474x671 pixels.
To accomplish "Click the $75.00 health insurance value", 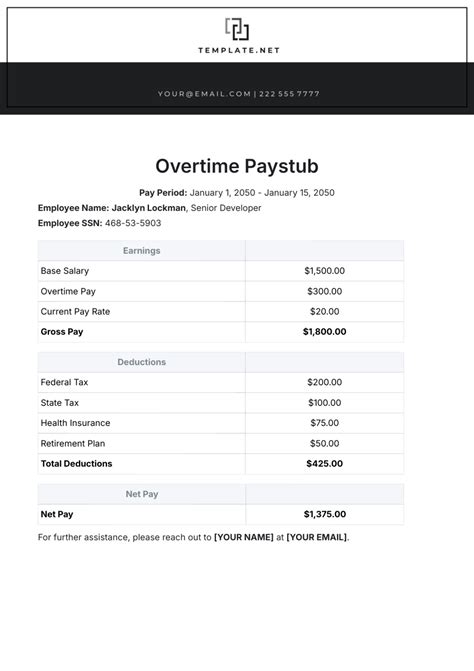I will point(325,423).
